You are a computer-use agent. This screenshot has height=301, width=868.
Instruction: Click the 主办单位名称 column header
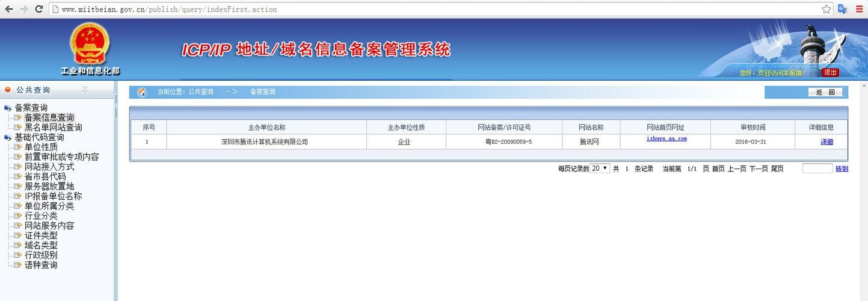pos(266,127)
